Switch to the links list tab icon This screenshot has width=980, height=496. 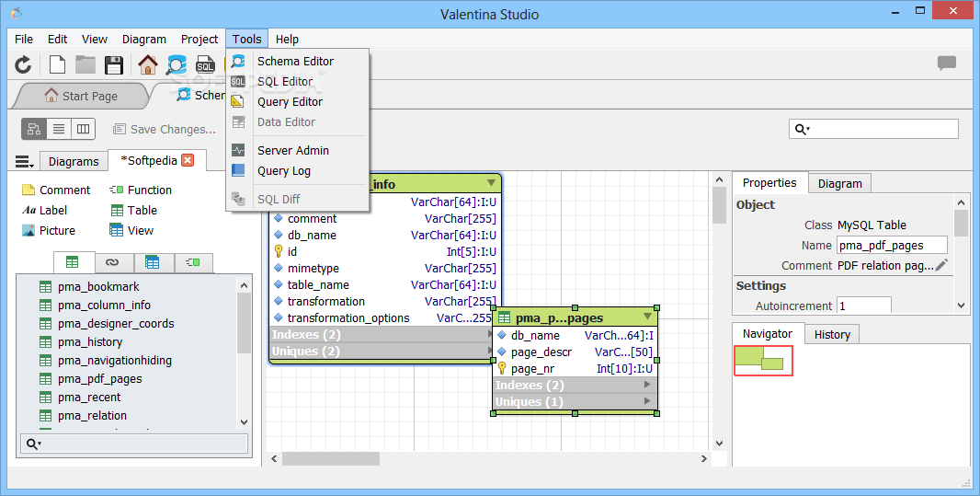click(x=112, y=262)
